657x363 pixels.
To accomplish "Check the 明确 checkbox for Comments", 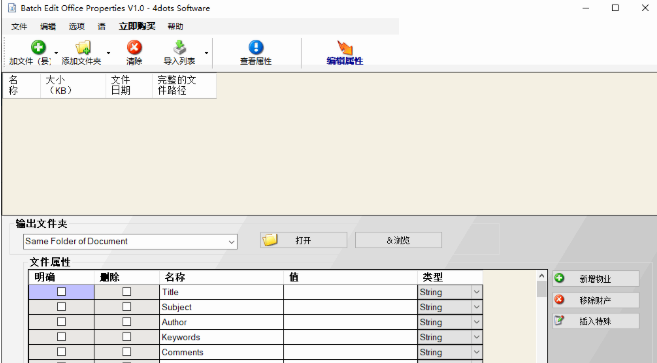I will (62, 352).
